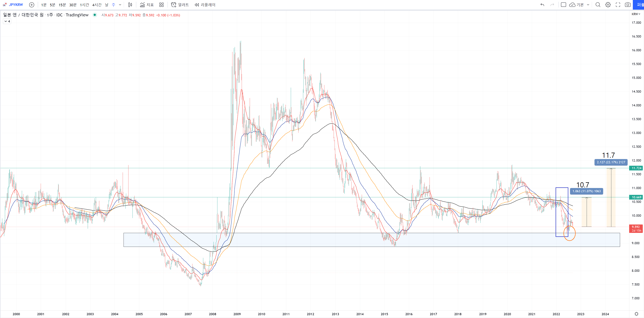Open the candlestick chart style icon
644x318 pixels.
(x=130, y=5)
